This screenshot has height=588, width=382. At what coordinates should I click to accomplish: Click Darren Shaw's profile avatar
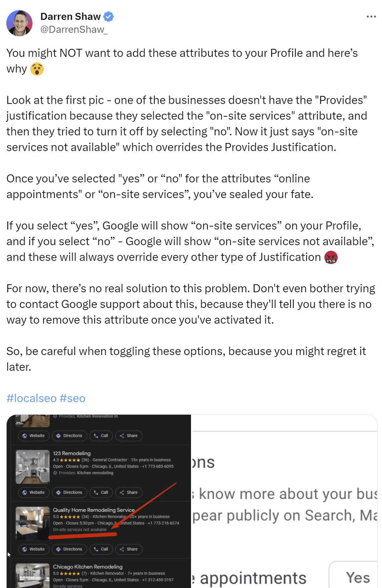tap(19, 23)
